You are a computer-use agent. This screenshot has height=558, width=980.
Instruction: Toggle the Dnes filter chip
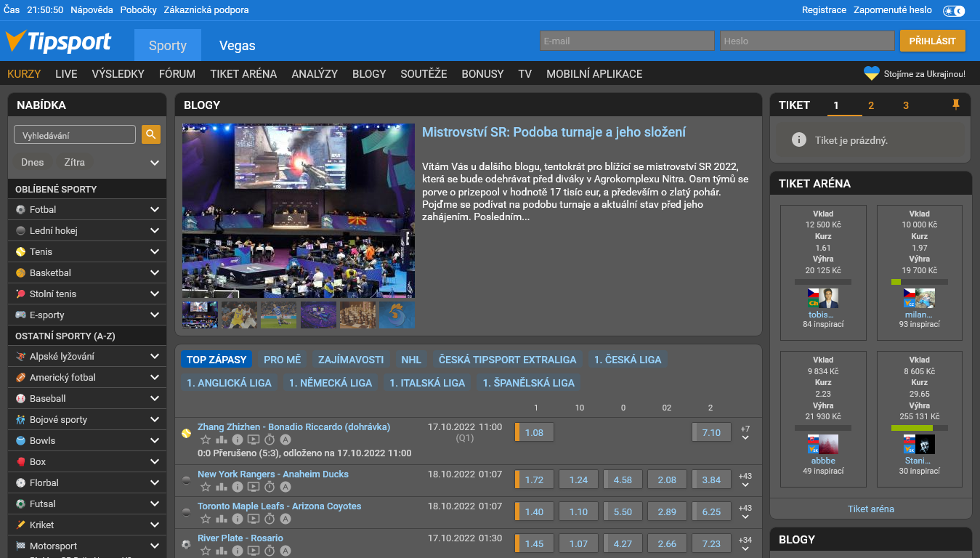pos(33,163)
